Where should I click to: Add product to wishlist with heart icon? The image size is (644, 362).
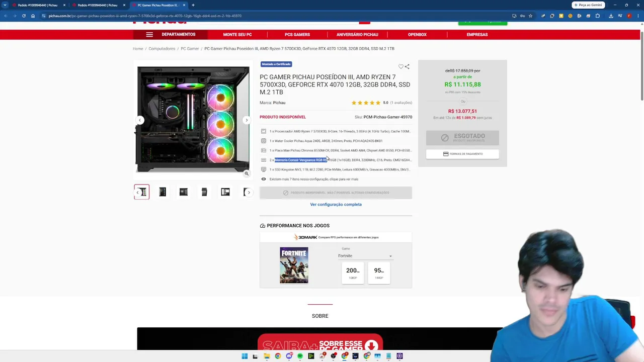(x=401, y=66)
